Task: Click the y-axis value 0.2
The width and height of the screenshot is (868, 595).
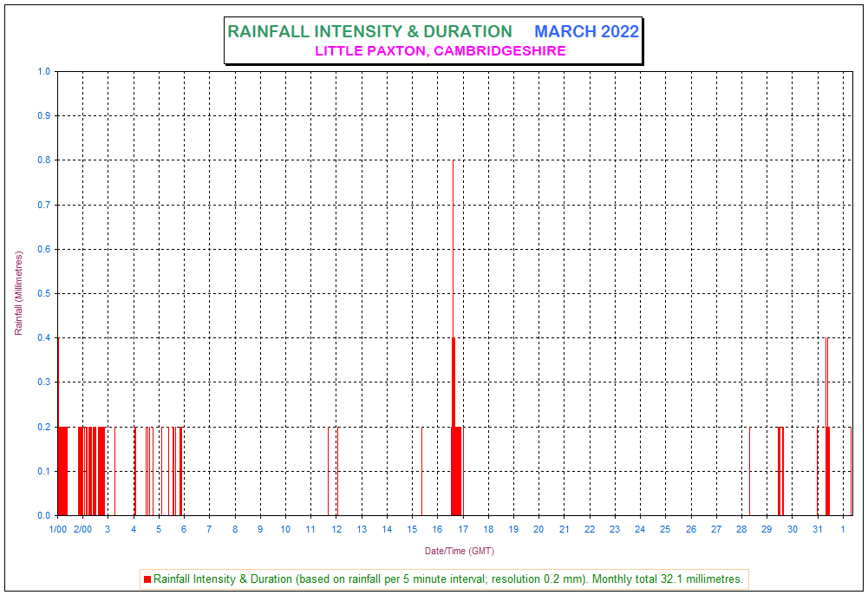Action: click(x=43, y=427)
